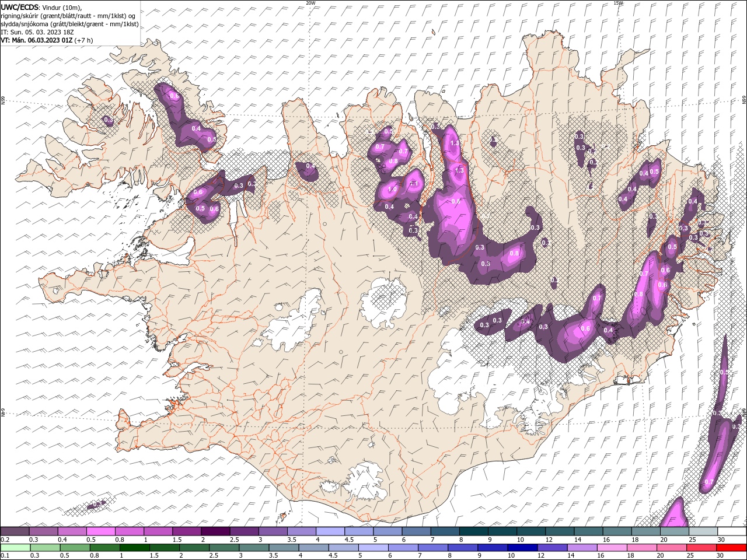This screenshot has height=560, width=747.
Task: Select the top legend row 0.5 pink swatch
Action: pyautogui.click(x=101, y=531)
